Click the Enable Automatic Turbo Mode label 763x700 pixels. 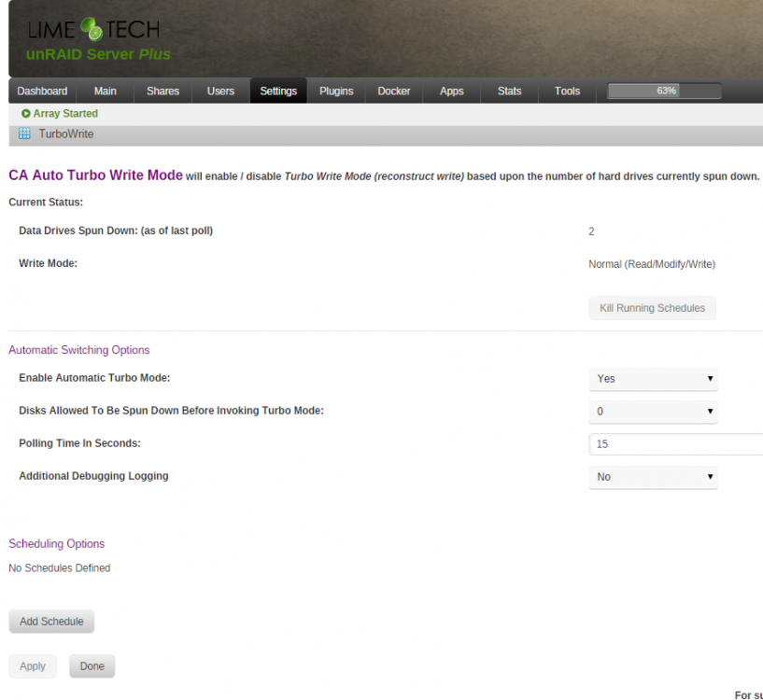pyautogui.click(x=94, y=377)
